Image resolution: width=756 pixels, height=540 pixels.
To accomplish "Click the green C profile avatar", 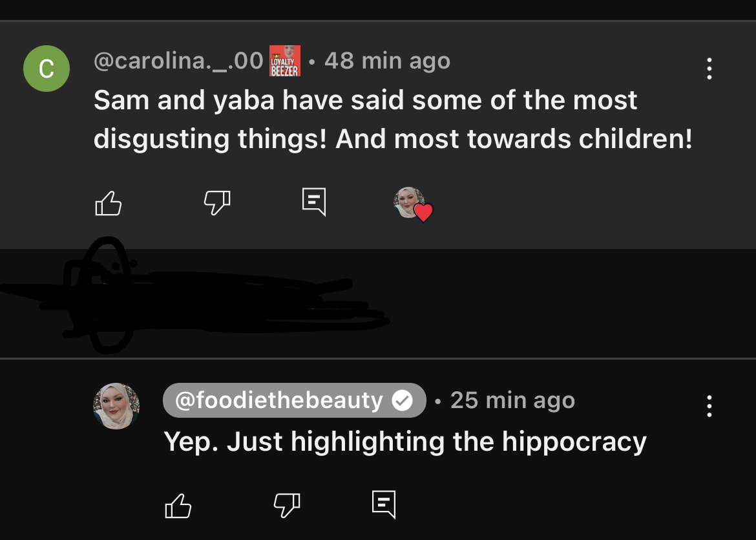I will (47, 69).
